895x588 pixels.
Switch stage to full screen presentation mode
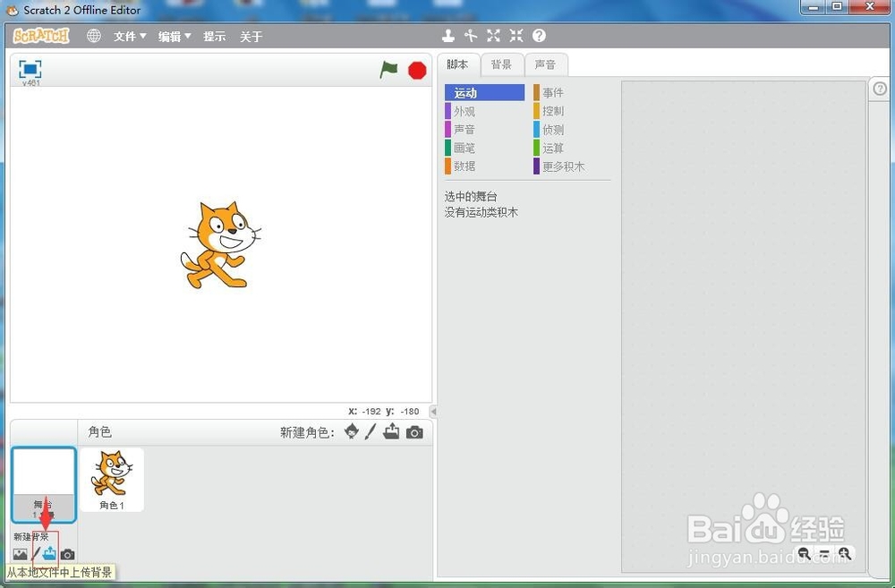point(30,70)
